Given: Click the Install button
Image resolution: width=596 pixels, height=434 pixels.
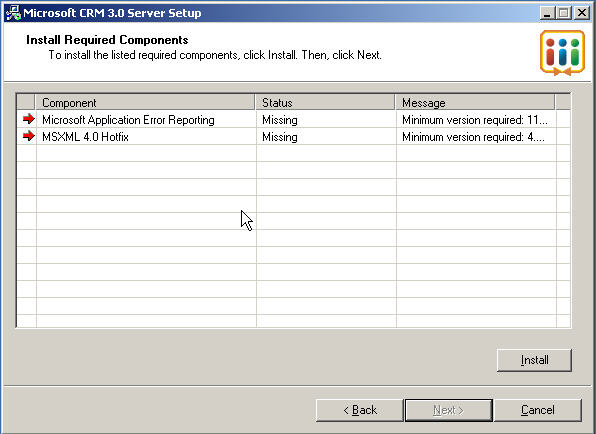Looking at the screenshot, I should coord(534,360).
